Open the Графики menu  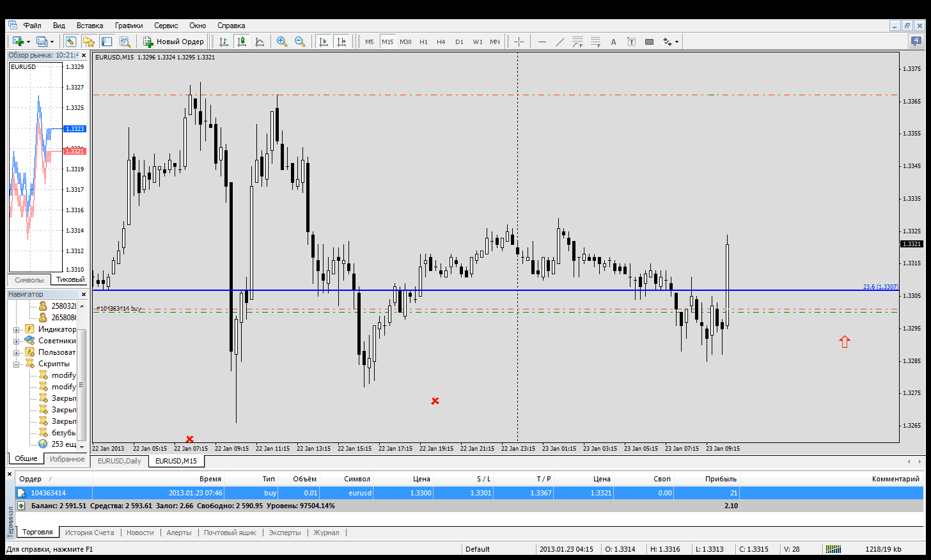point(129,26)
